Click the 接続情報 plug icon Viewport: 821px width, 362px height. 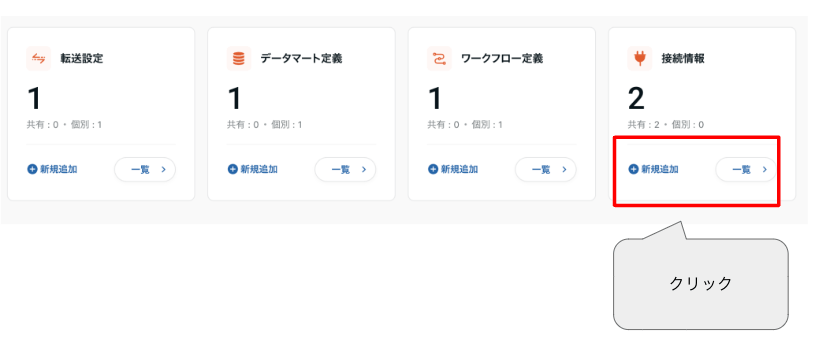(x=640, y=58)
